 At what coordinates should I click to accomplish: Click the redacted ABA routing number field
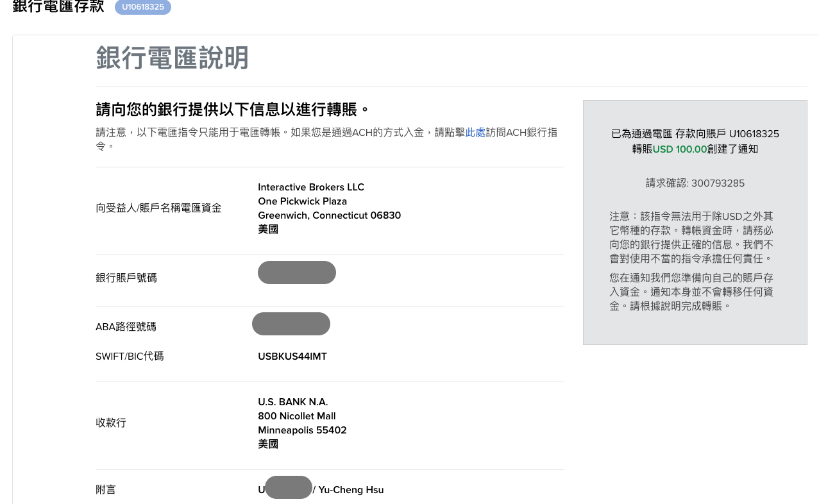291,324
